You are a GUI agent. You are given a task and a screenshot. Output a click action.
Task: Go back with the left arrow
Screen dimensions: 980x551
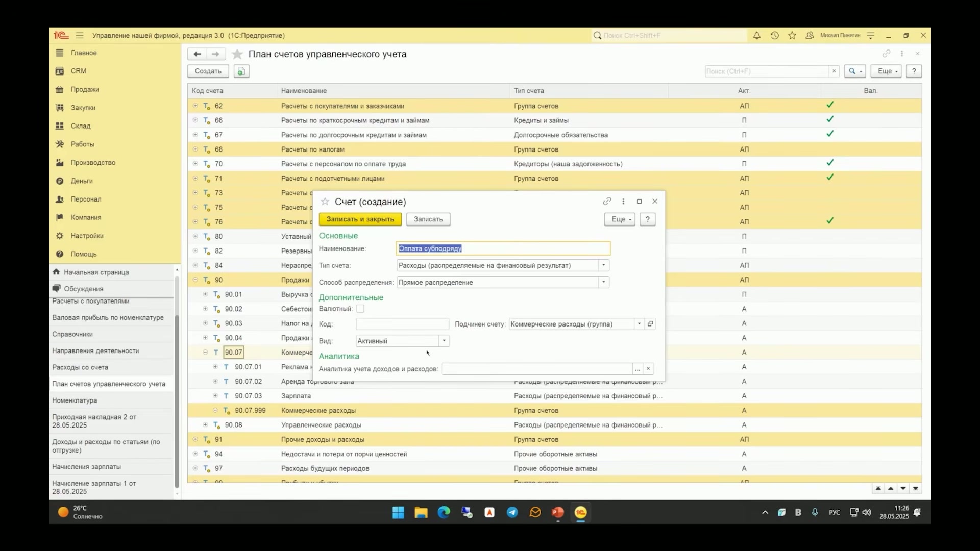pos(197,54)
